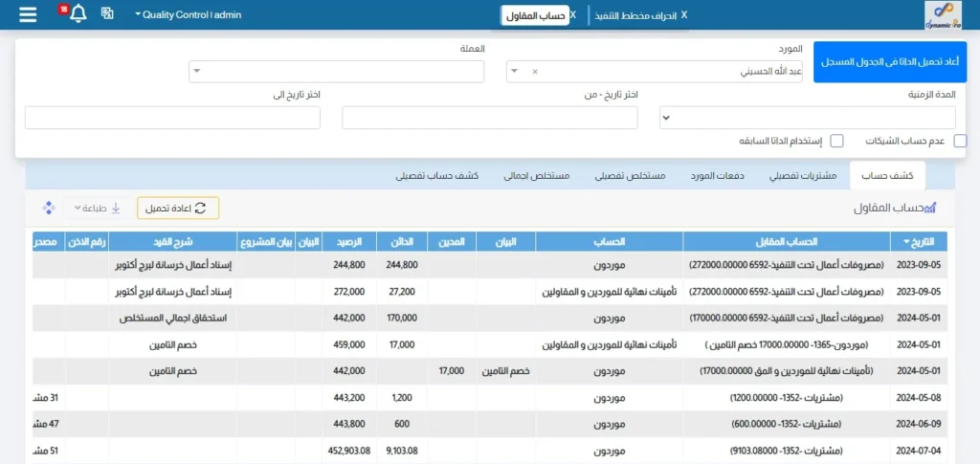Click the language translate icon

(107, 14)
